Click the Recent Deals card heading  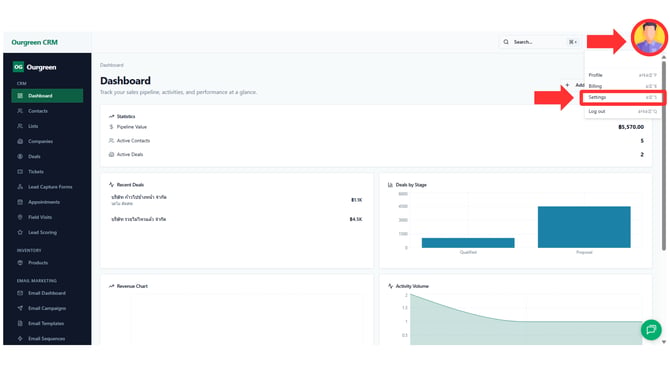pos(130,185)
